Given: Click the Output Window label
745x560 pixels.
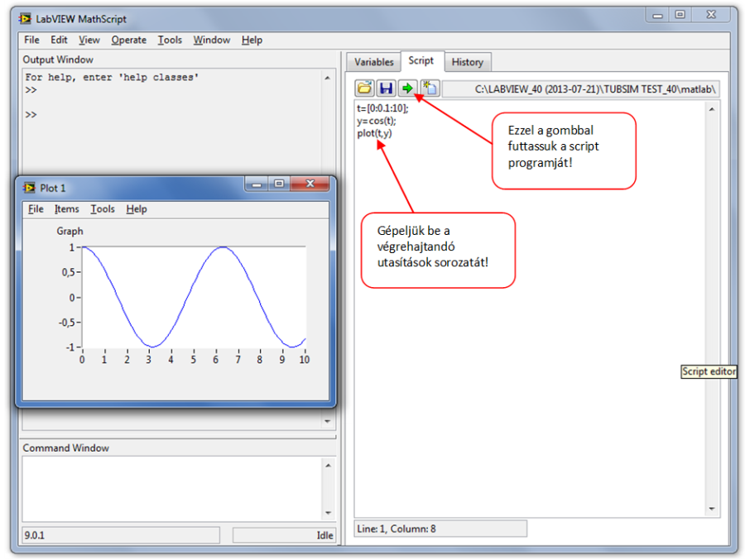Looking at the screenshot, I should [x=58, y=60].
